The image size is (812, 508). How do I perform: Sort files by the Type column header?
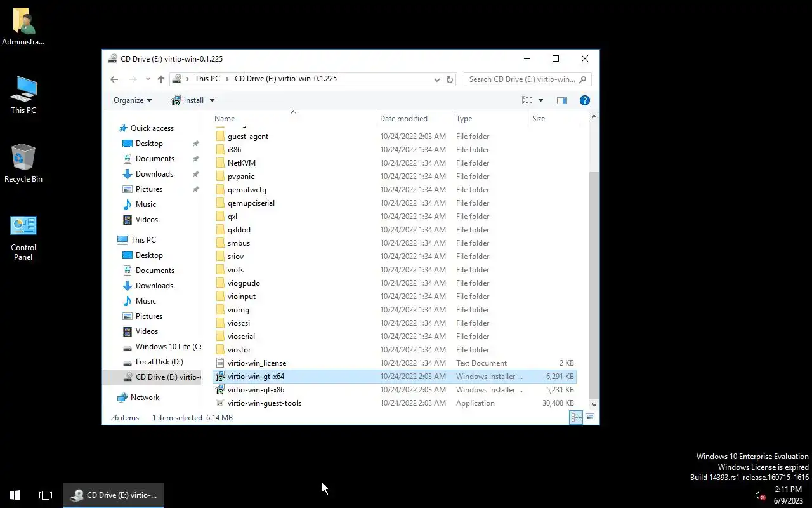490,119
